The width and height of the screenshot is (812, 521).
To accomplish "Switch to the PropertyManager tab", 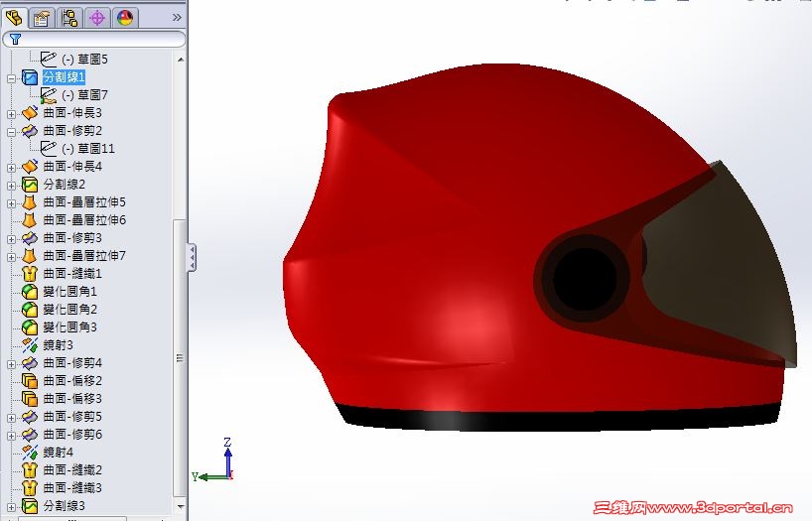I will (41, 18).
